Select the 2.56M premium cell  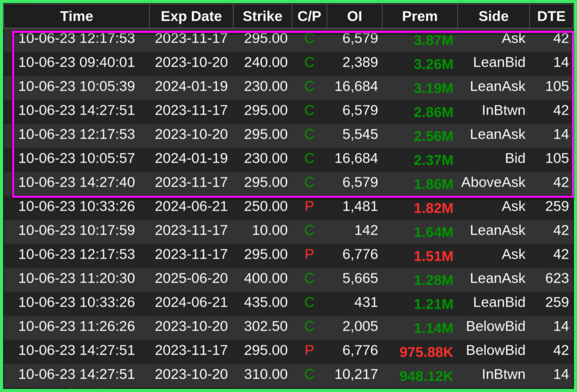tap(433, 136)
